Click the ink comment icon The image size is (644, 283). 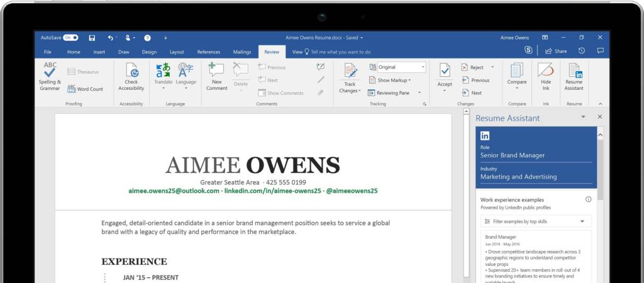[321, 67]
